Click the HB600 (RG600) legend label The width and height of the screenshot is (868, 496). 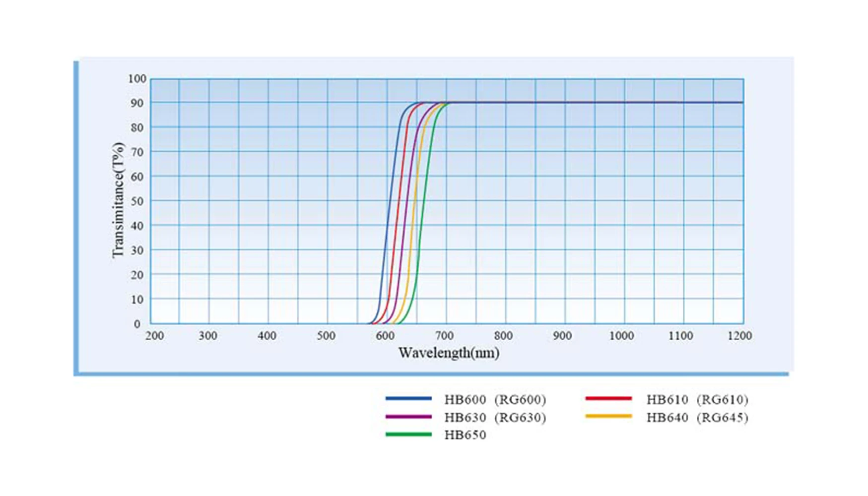pyautogui.click(x=495, y=399)
